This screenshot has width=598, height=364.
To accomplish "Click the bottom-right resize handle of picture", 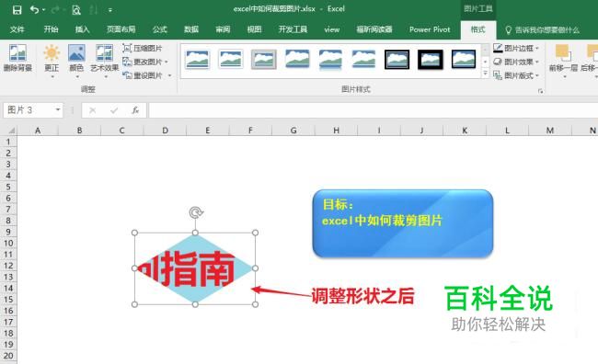I will point(256,304).
